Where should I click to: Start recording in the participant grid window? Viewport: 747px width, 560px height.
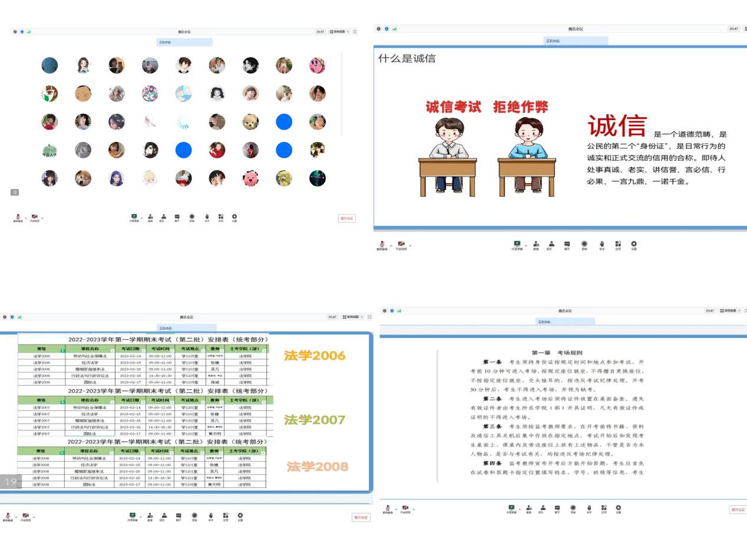(x=192, y=217)
